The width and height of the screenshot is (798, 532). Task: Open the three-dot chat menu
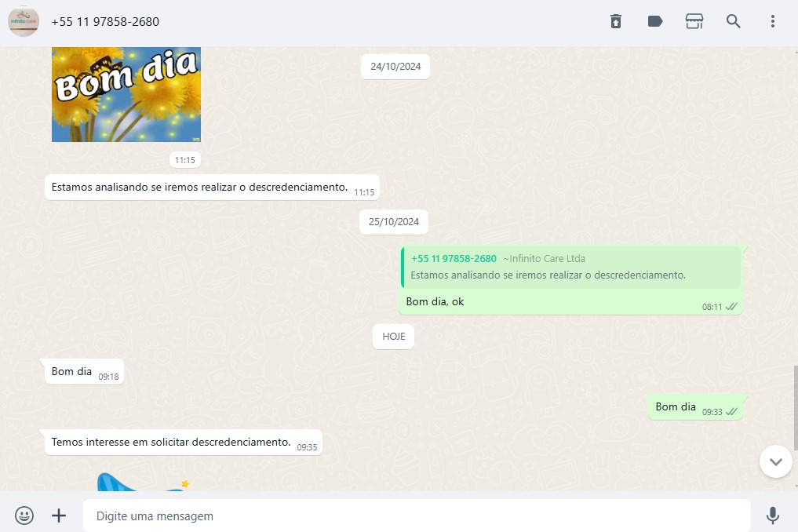click(773, 21)
